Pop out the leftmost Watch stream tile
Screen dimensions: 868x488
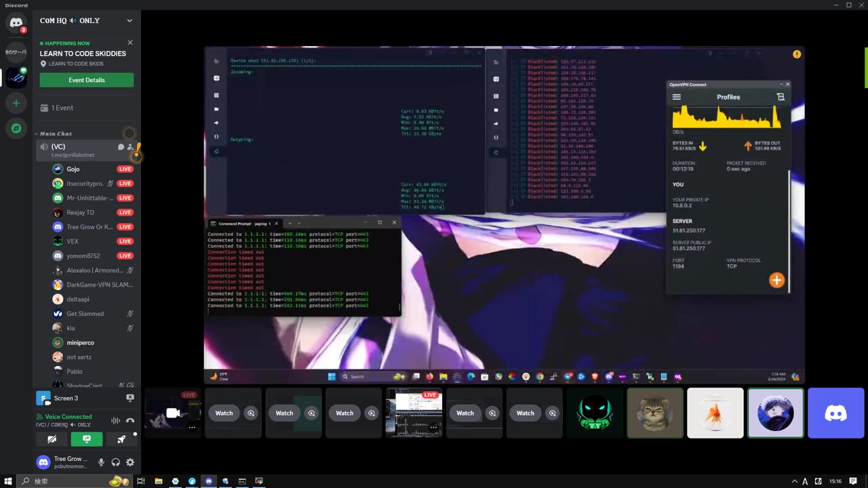click(251, 413)
